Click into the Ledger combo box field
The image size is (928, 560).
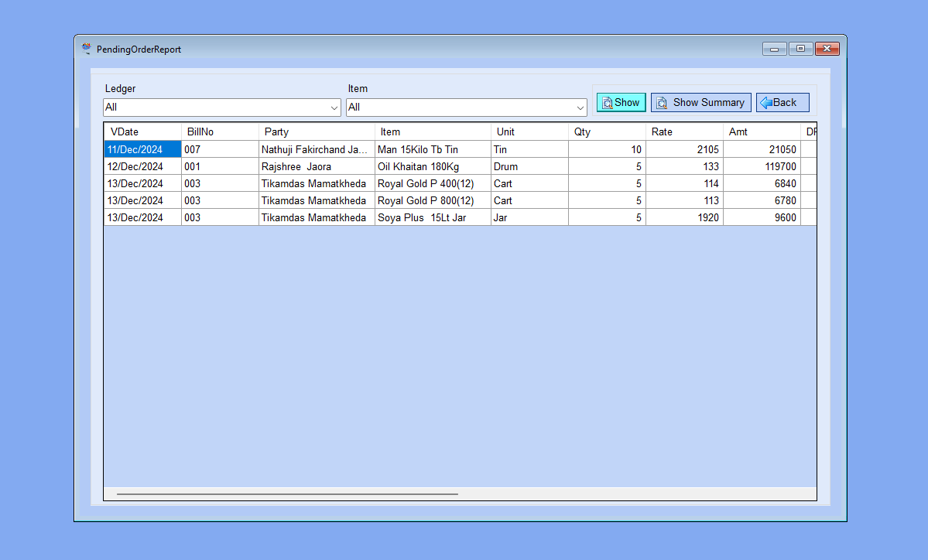(x=222, y=108)
